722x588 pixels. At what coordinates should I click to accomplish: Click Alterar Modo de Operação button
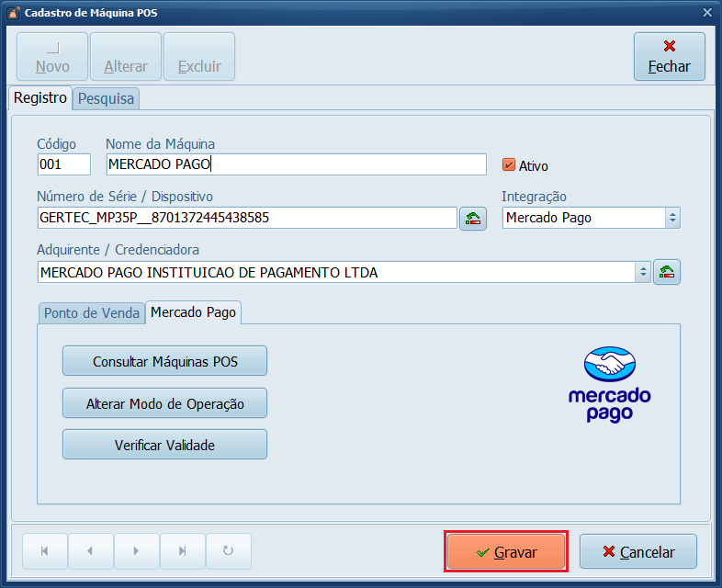coord(164,403)
